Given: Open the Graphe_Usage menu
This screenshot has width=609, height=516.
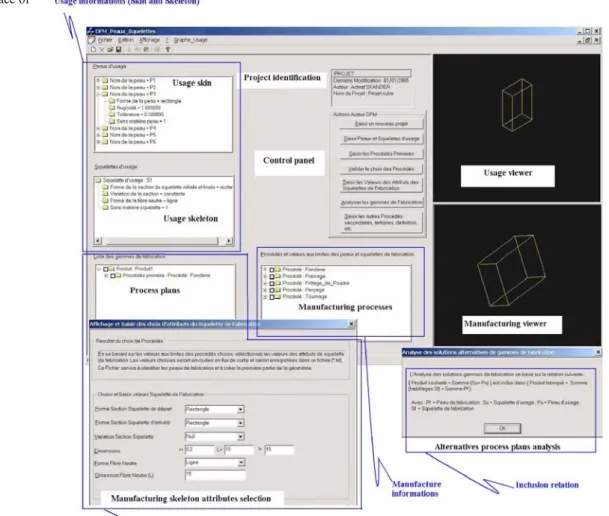Looking at the screenshot, I should coord(190,40).
